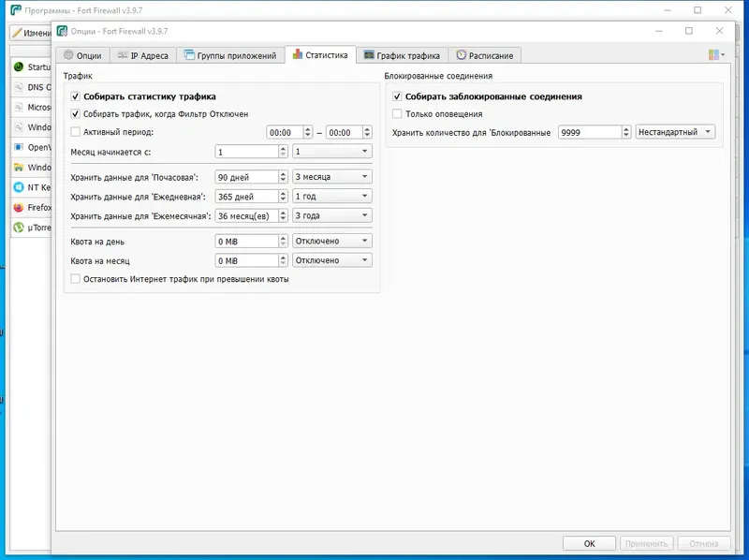The height and width of the screenshot is (560, 749).
Task: Open the График трафика tab
Action: (402, 55)
